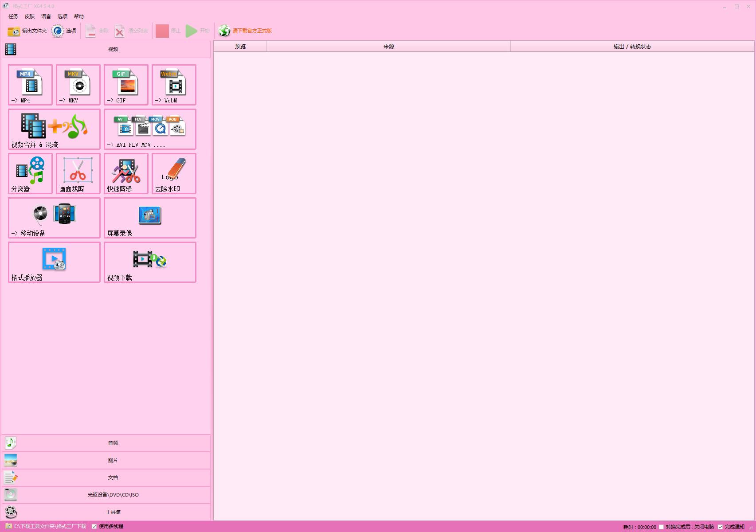Click the Source column header
The width and height of the screenshot is (756, 532).
pos(388,46)
